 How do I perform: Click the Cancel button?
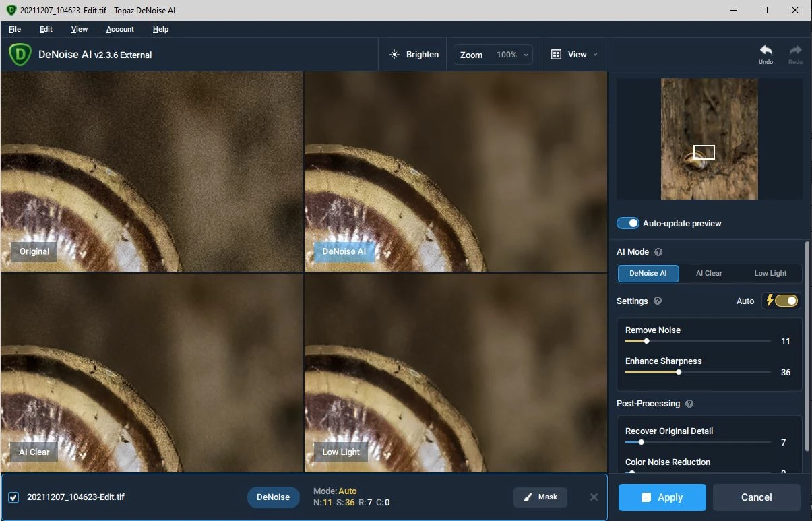point(757,497)
